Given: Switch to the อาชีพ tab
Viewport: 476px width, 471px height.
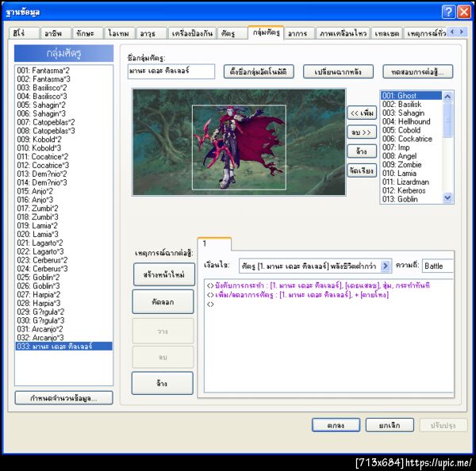Looking at the screenshot, I should [x=56, y=33].
